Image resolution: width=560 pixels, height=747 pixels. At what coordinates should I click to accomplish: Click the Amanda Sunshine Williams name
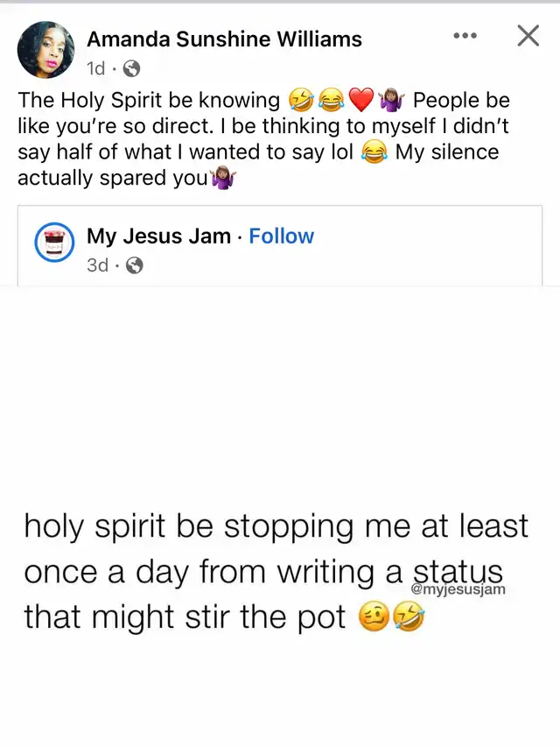[x=224, y=39]
